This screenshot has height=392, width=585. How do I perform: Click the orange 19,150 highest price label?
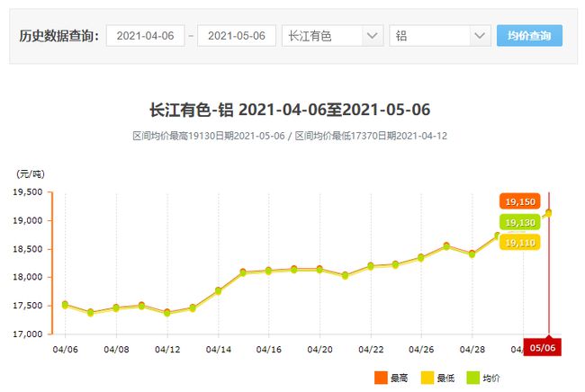click(520, 201)
